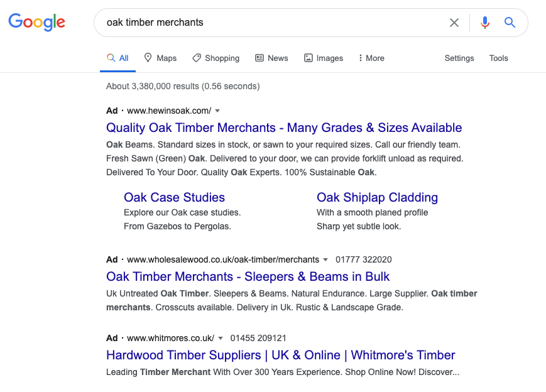Screen dimensions: 546x392
Task: Open the Quality Oak Timber Merchants ad
Action: click(284, 128)
